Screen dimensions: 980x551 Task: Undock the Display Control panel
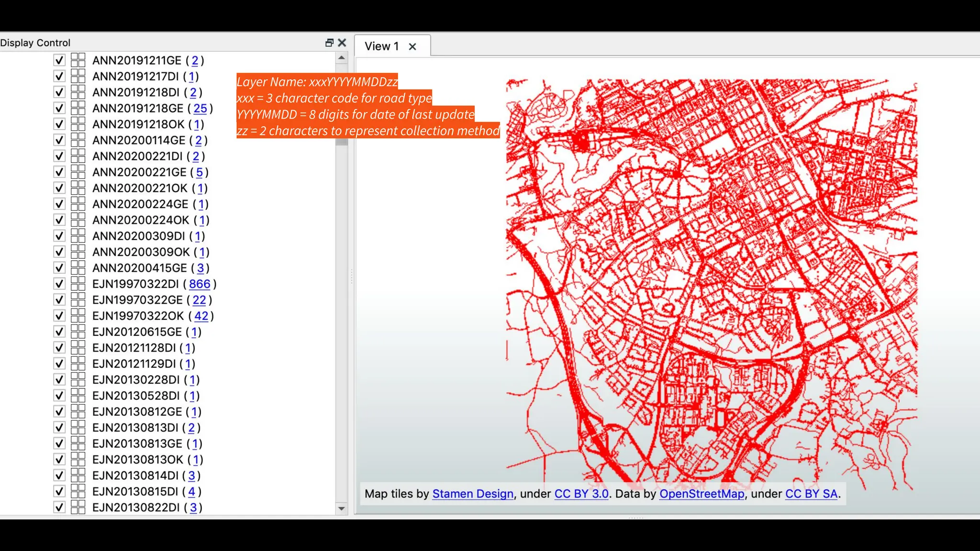(x=329, y=43)
